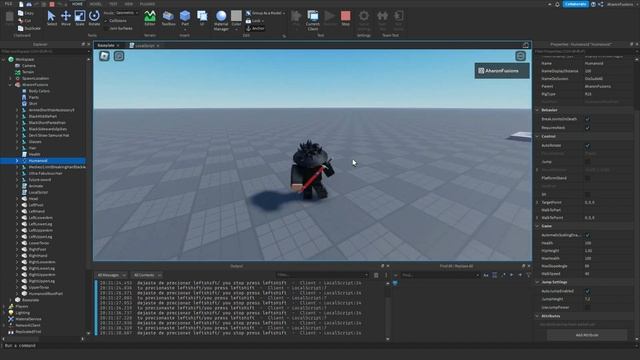Click the Lock tool
This screenshot has width=640, height=360.
tap(254, 21)
